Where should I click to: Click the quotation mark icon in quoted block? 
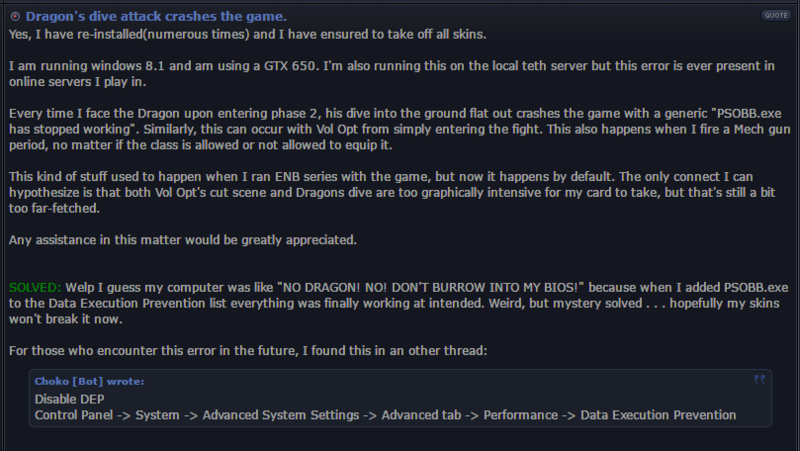(x=760, y=380)
